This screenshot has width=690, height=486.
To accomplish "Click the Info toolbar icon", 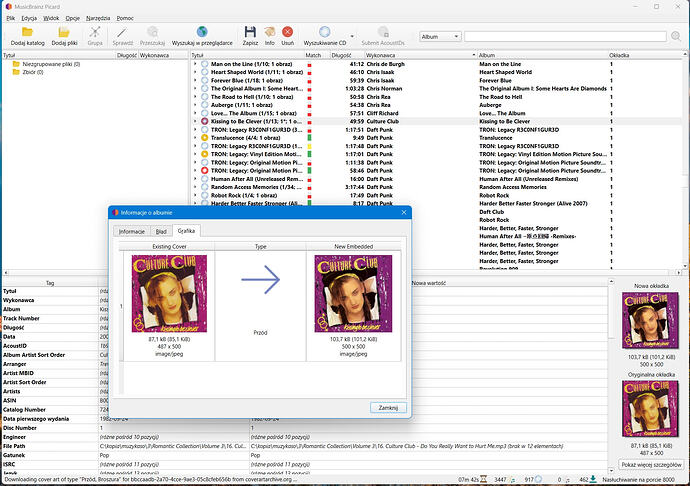I will pos(269,32).
